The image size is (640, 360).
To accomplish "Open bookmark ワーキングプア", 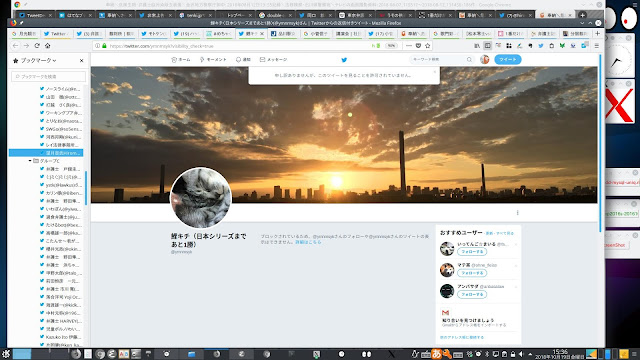I will [60, 113].
